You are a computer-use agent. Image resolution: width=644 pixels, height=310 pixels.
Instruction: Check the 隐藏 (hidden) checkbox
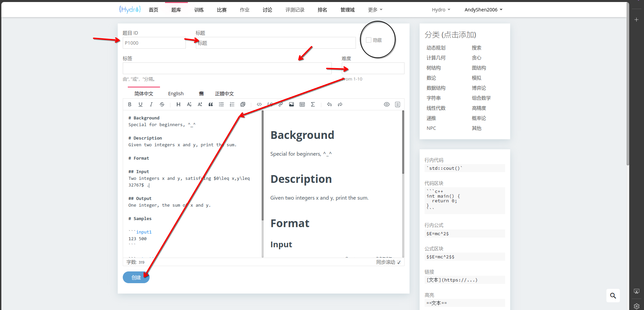[369, 40]
